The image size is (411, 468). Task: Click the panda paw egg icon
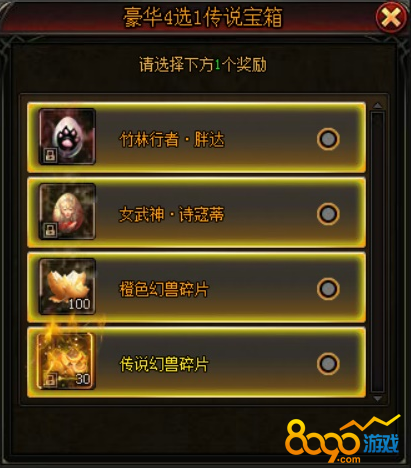click(67, 137)
